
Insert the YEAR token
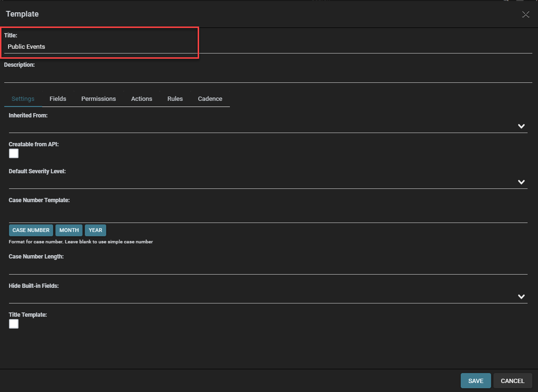coord(95,230)
